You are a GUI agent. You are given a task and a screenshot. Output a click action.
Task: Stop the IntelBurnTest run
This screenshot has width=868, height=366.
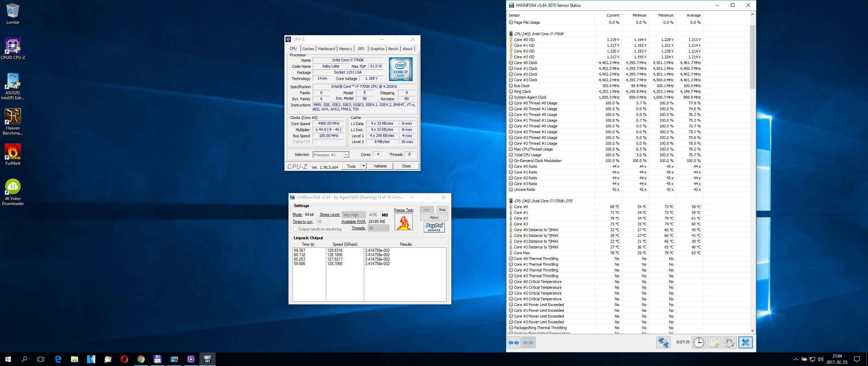(x=442, y=210)
